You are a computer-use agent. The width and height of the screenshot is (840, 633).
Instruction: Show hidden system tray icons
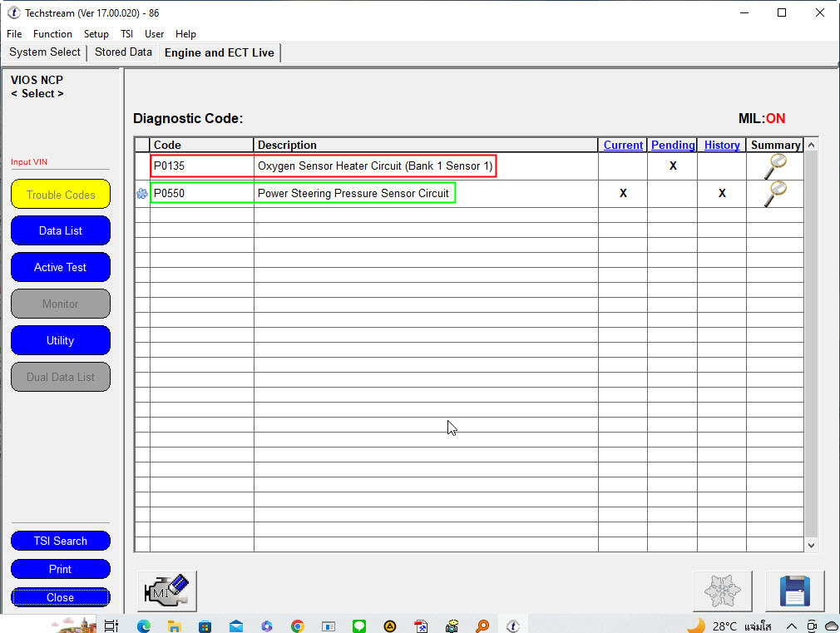pos(791,626)
